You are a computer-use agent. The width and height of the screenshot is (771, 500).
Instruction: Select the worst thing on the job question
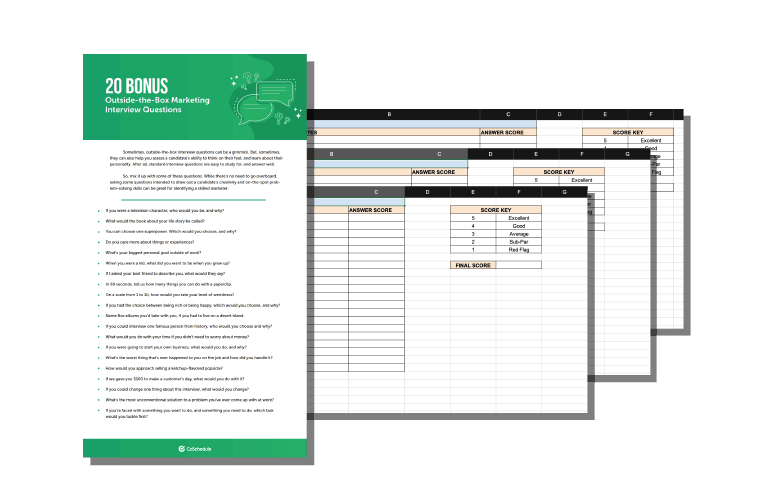click(x=189, y=358)
